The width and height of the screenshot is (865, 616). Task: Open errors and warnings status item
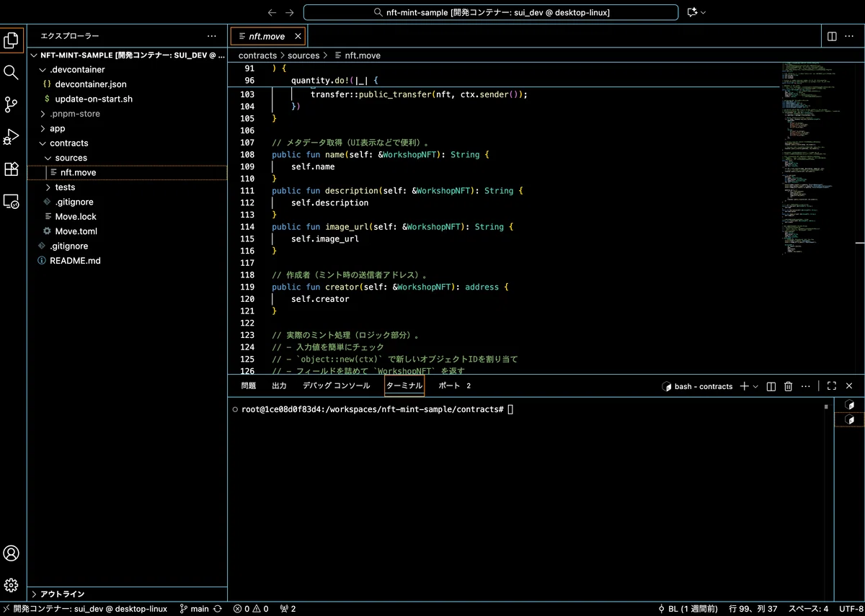(251, 609)
